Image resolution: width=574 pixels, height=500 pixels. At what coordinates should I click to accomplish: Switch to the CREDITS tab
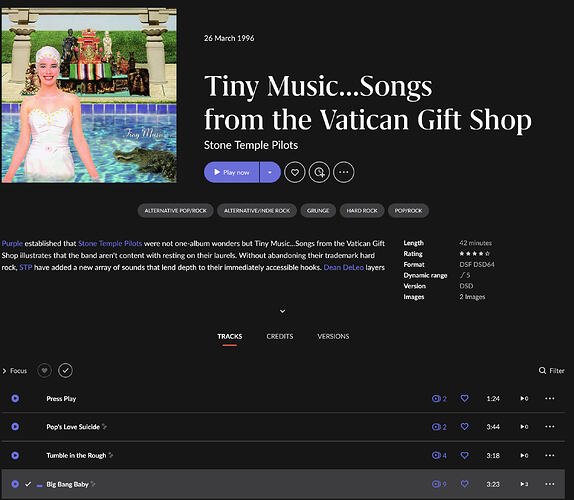tap(280, 336)
